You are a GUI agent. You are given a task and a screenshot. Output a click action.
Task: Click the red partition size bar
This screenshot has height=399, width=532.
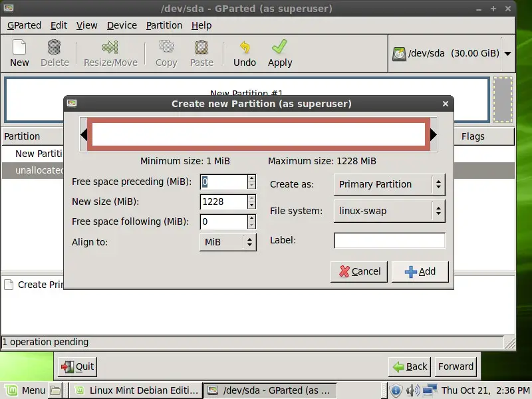point(259,134)
